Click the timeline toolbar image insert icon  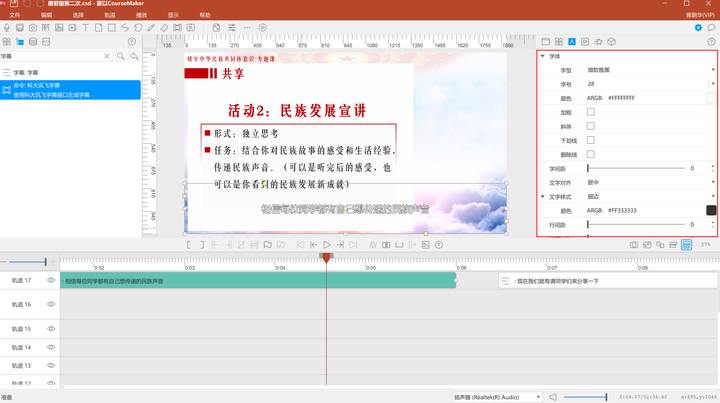(x=426, y=245)
